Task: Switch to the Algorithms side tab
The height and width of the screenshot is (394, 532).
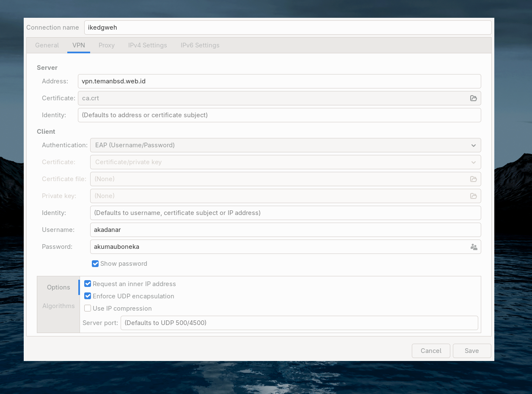Action: (x=58, y=306)
